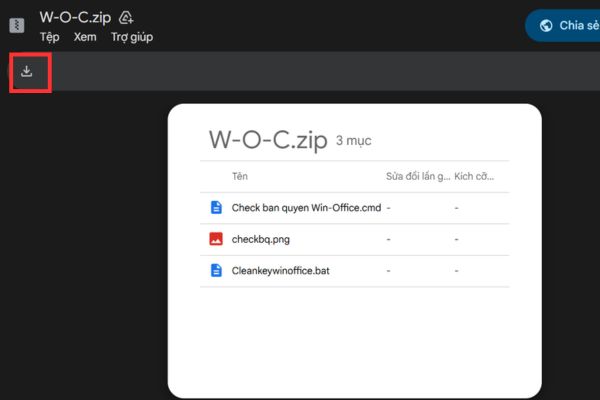Image resolution: width=600 pixels, height=400 pixels.
Task: Click the 3 mục item count label
Action: [x=354, y=141]
